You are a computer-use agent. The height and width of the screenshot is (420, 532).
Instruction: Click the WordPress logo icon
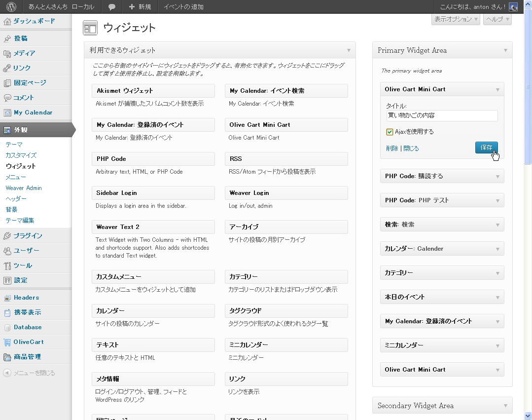tap(11, 7)
